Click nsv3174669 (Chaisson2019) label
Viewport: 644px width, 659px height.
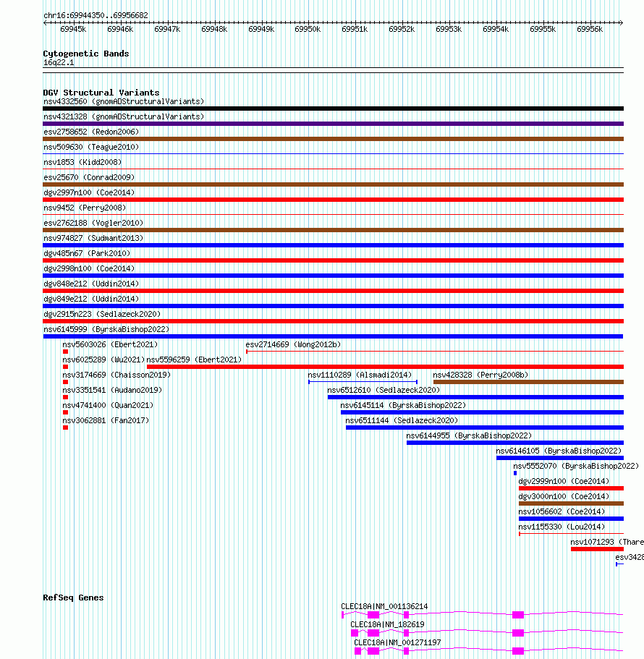point(116,375)
